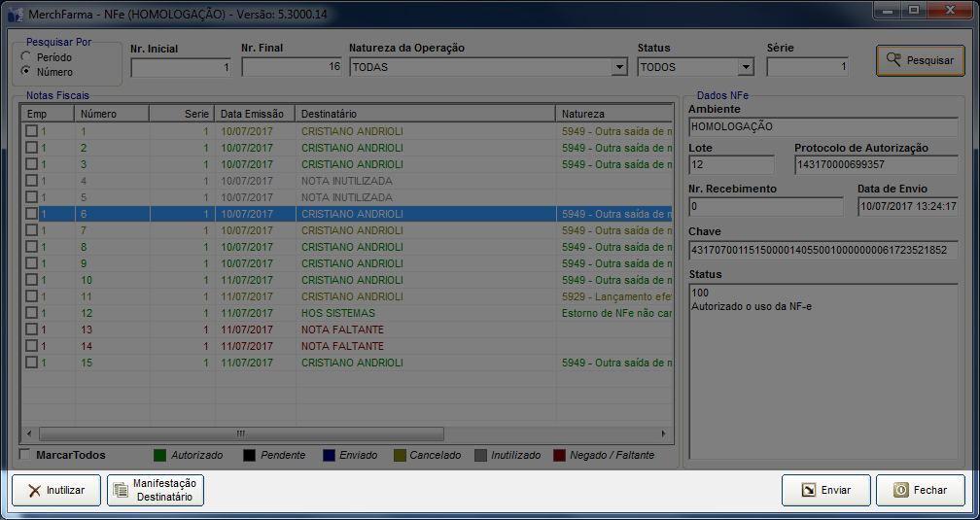
Task: Click the MerchFarma app icon in title bar
Action: [17, 12]
